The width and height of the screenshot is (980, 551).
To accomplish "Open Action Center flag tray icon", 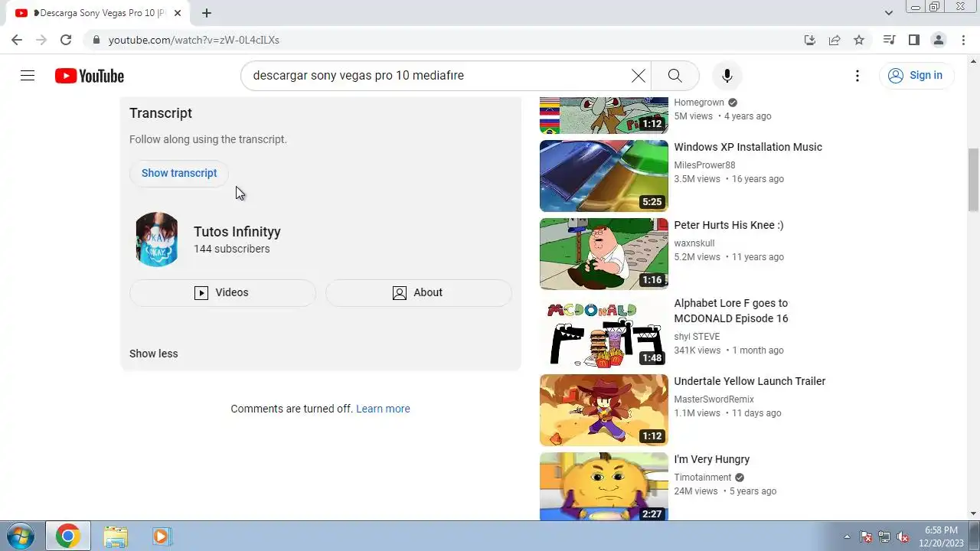I will [867, 536].
